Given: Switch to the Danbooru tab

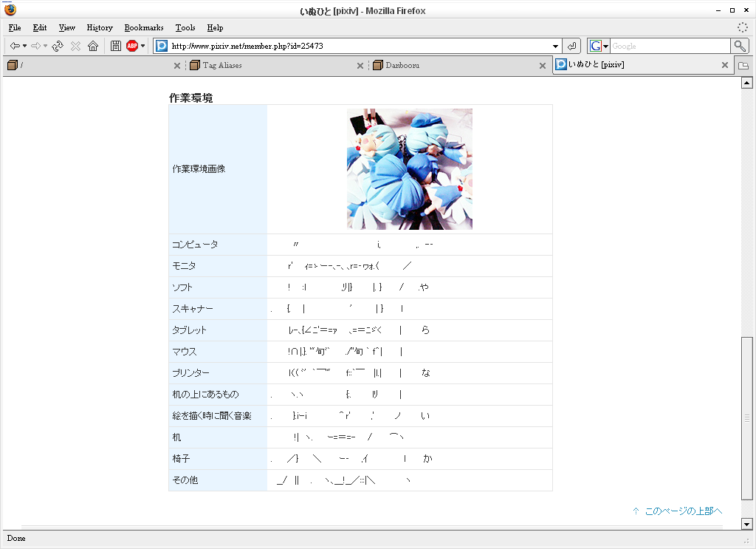Looking at the screenshot, I should [413, 65].
